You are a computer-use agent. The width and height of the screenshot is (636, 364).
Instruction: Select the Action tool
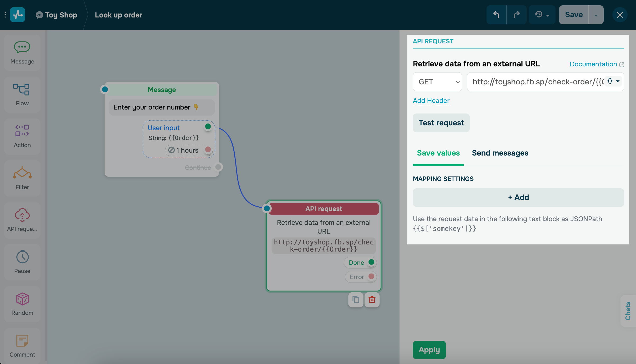click(22, 136)
